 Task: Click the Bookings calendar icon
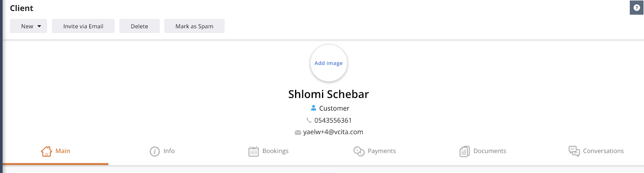pos(254,151)
